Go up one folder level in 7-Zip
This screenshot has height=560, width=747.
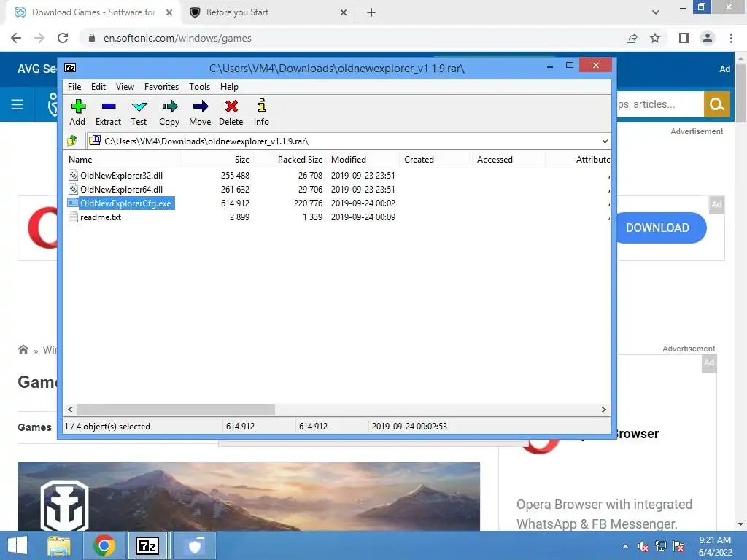[x=72, y=141]
